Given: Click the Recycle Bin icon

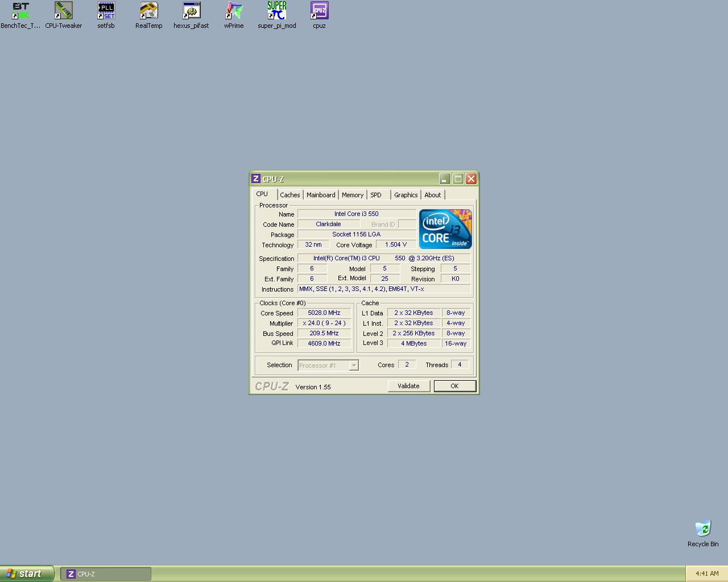Looking at the screenshot, I should [x=703, y=529].
